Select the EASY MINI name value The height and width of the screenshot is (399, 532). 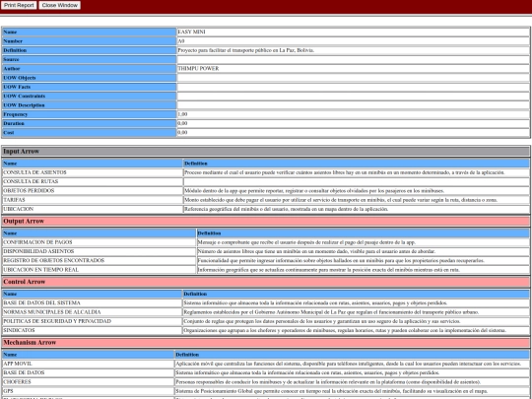click(x=191, y=32)
